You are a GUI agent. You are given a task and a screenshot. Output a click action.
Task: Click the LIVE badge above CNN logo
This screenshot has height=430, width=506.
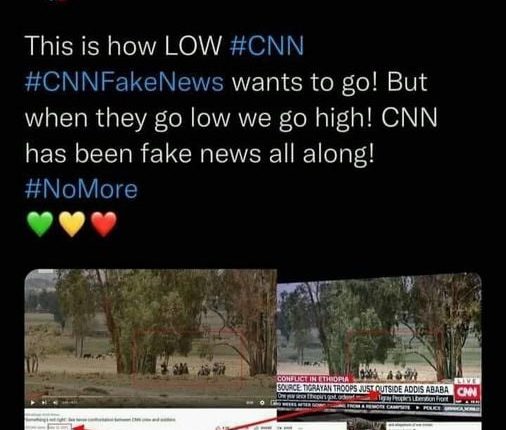tap(468, 381)
